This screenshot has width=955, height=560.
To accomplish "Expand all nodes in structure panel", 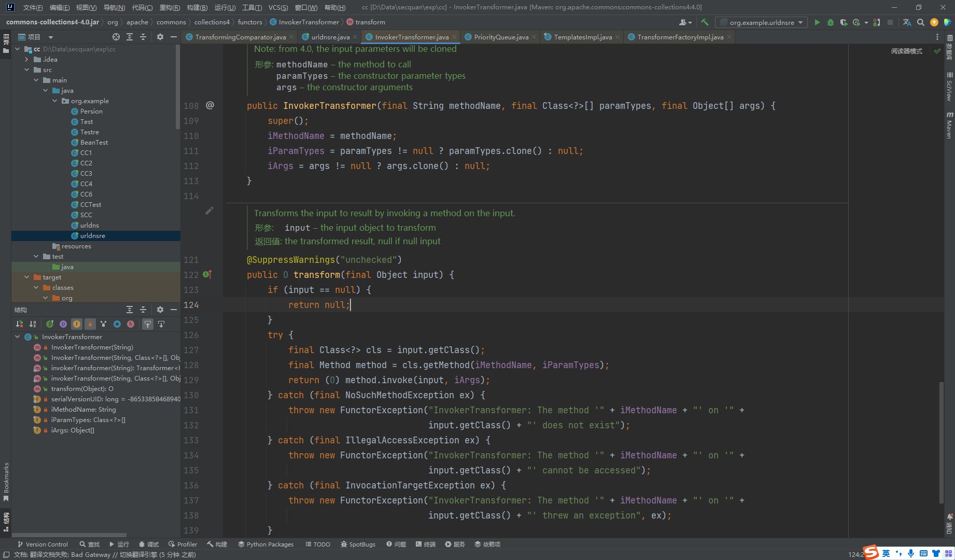I will (130, 310).
